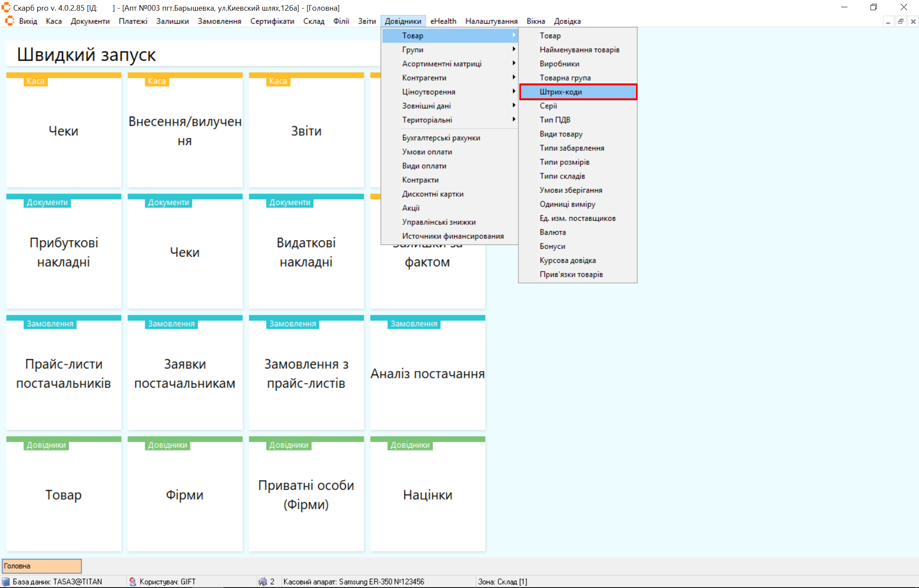Viewport: 919px width, 588px height.
Task: Open the Прибуткові накладні tile
Action: click(63, 252)
